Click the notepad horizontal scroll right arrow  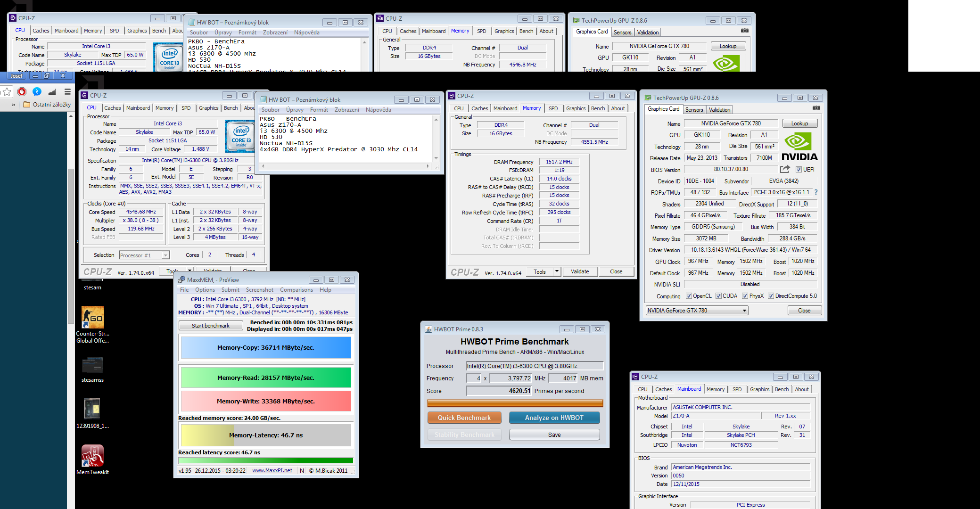pos(428,166)
